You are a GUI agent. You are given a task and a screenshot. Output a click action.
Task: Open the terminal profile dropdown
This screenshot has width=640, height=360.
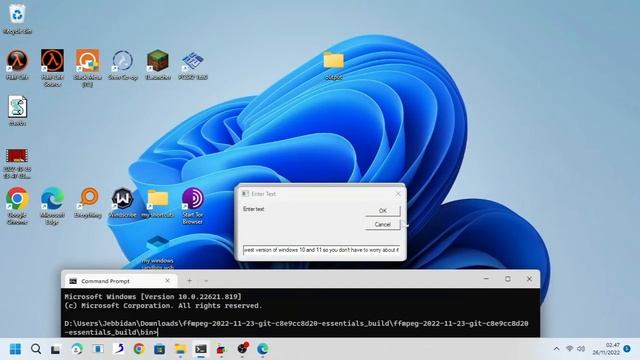tap(206, 281)
